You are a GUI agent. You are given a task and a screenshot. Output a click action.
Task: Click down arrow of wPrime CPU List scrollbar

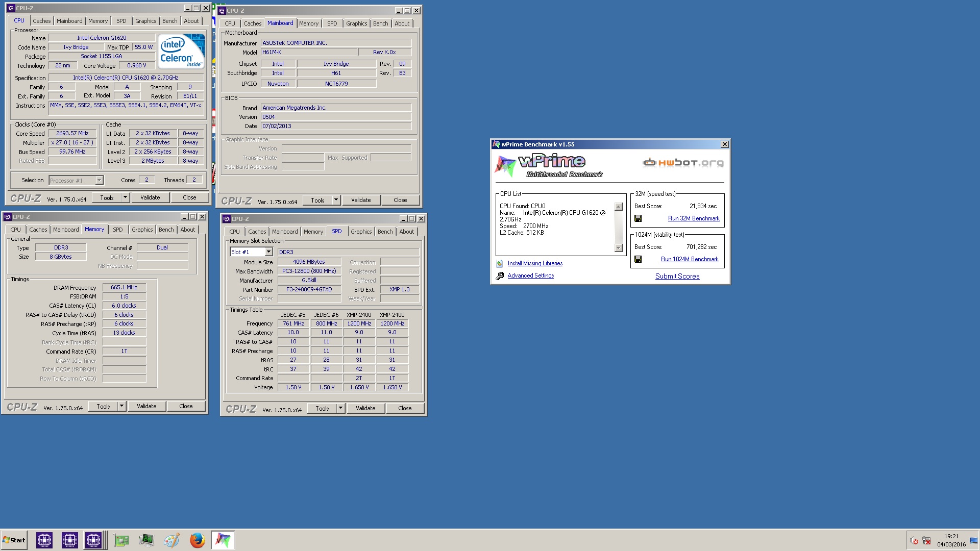(619, 248)
